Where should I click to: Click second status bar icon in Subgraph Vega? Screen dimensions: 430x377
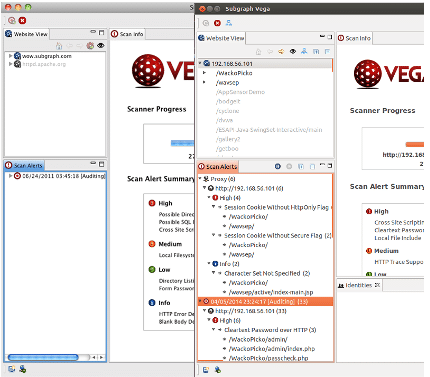point(217,369)
